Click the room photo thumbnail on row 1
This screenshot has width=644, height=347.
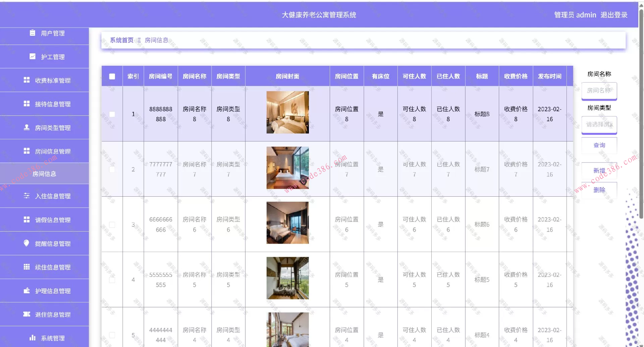(x=287, y=112)
